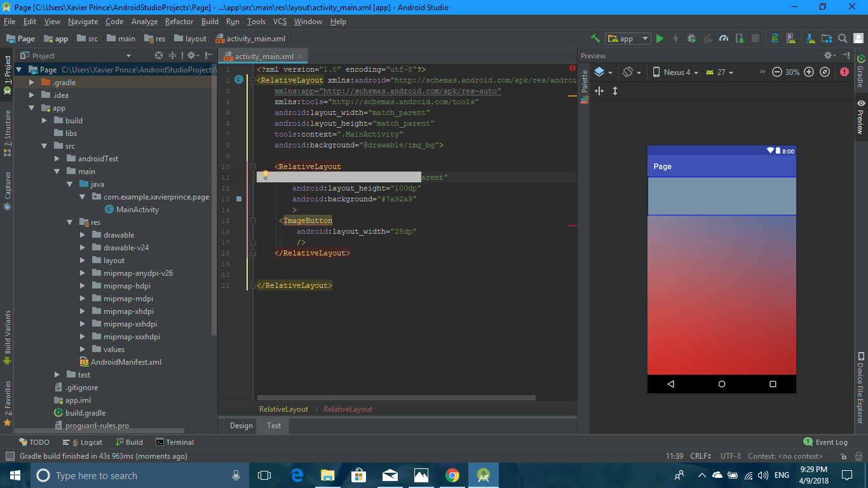
Task: Expand the drawable folder in project tree
Action: tap(83, 235)
